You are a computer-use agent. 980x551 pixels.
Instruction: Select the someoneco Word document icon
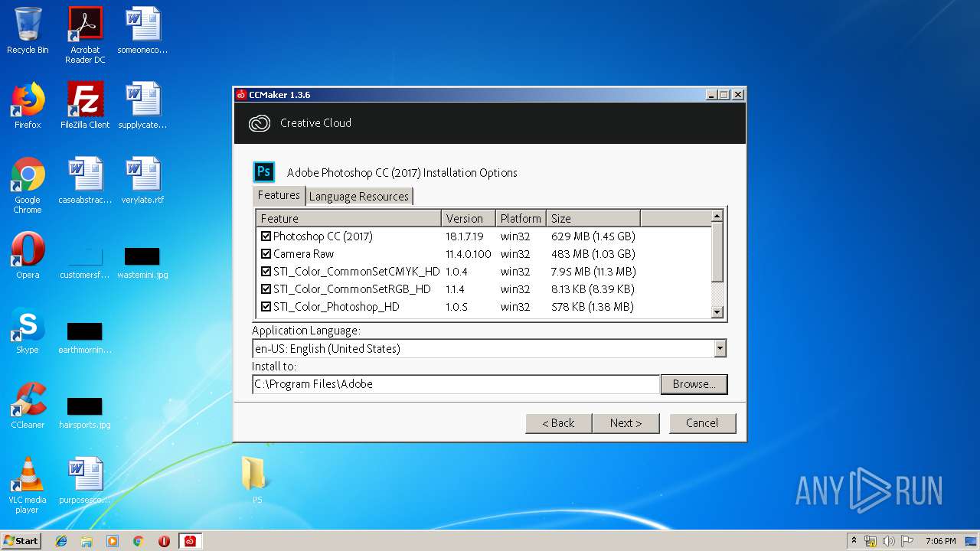click(142, 31)
